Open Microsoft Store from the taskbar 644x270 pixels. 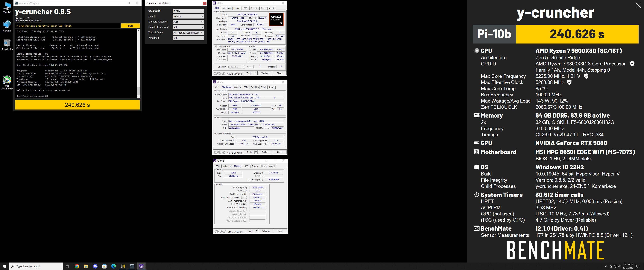tap(104, 266)
